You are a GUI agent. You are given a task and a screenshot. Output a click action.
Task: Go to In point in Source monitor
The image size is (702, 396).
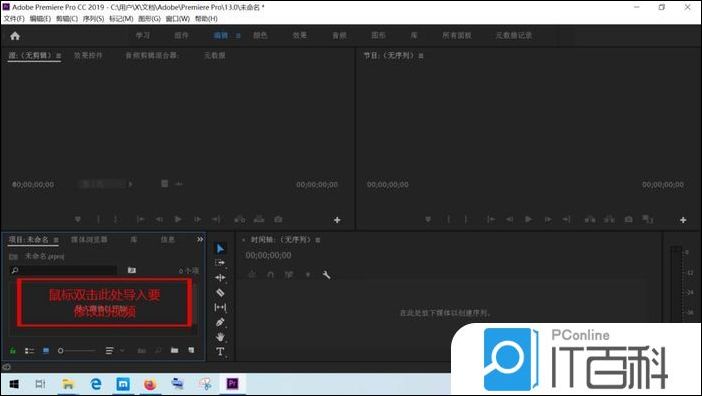(140, 219)
